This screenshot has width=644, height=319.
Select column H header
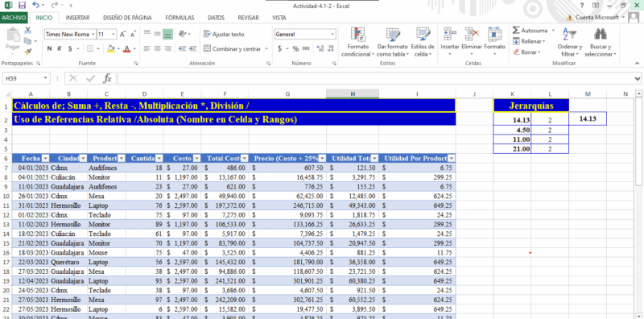353,94
